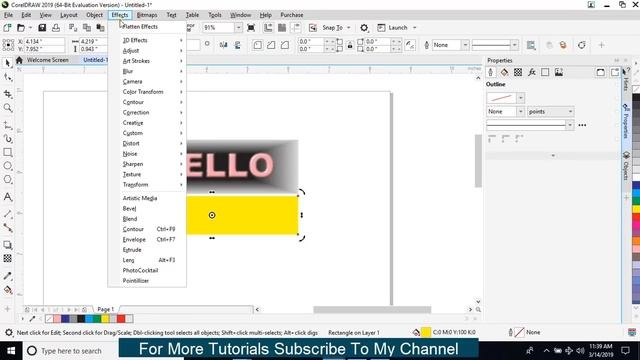Open outline width None dropdown in property bar
Viewport: 640px width, 360px height.
click(x=465, y=45)
